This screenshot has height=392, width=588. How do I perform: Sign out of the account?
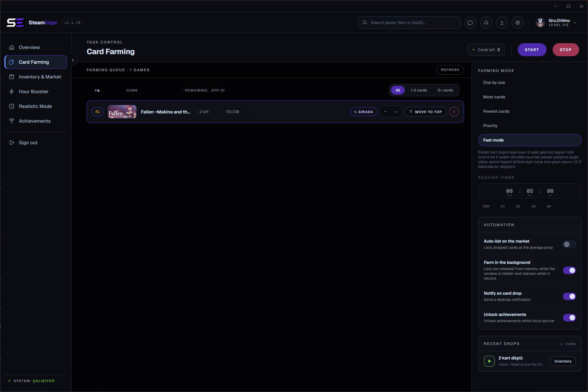(x=36, y=143)
